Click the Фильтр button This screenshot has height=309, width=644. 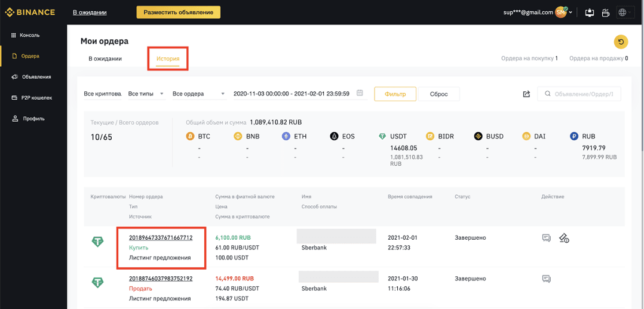[x=395, y=94]
